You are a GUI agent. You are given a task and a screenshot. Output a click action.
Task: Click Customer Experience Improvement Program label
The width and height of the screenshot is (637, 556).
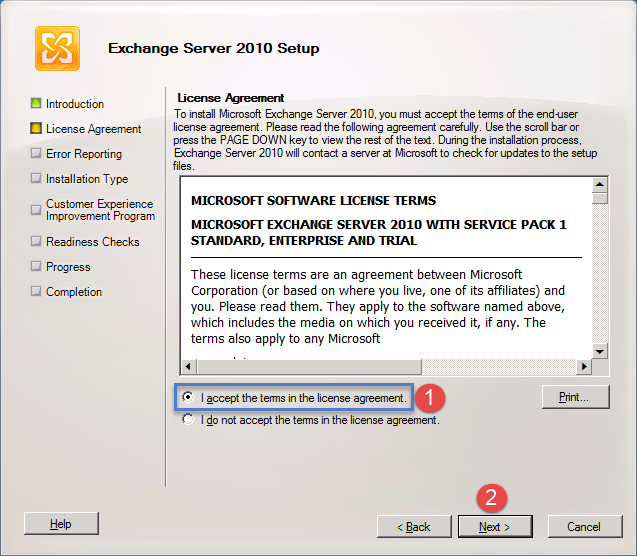pyautogui.click(x=100, y=210)
